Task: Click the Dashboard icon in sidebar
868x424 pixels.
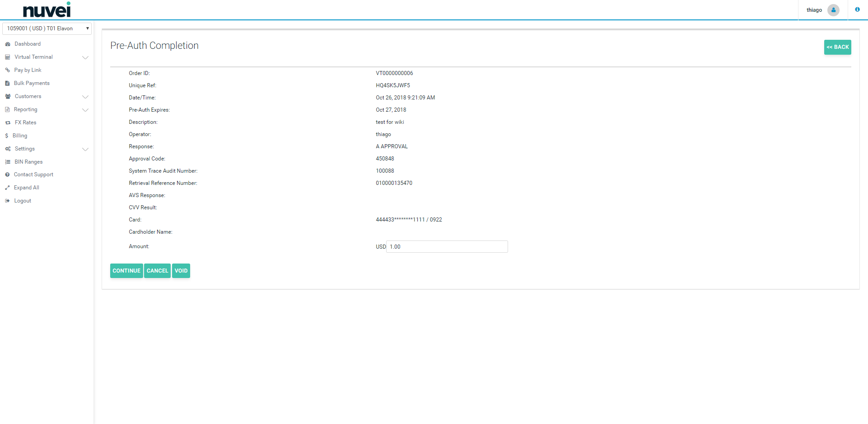Action: click(x=8, y=44)
